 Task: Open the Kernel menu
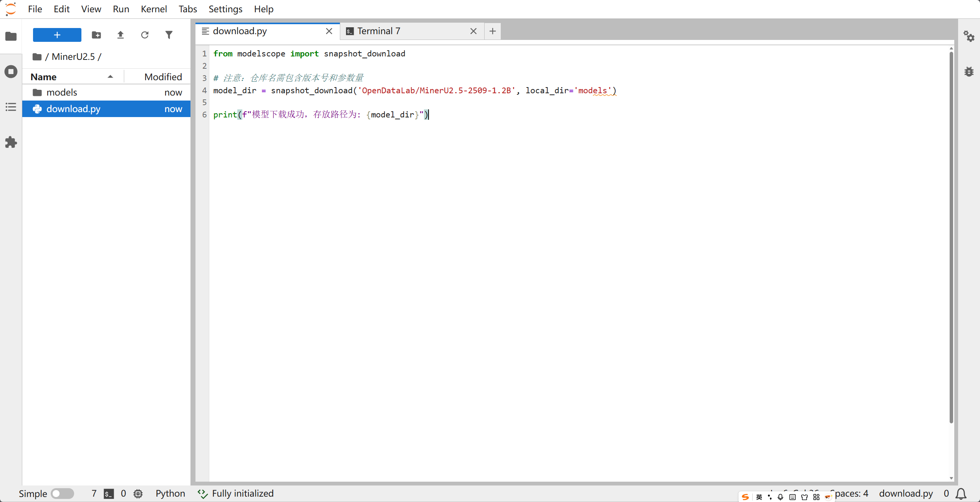click(x=154, y=9)
